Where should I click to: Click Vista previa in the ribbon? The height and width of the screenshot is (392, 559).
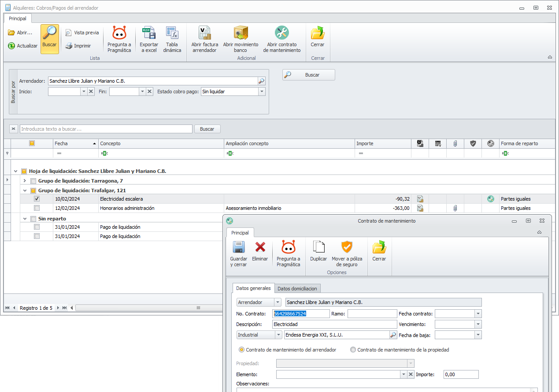click(x=82, y=33)
